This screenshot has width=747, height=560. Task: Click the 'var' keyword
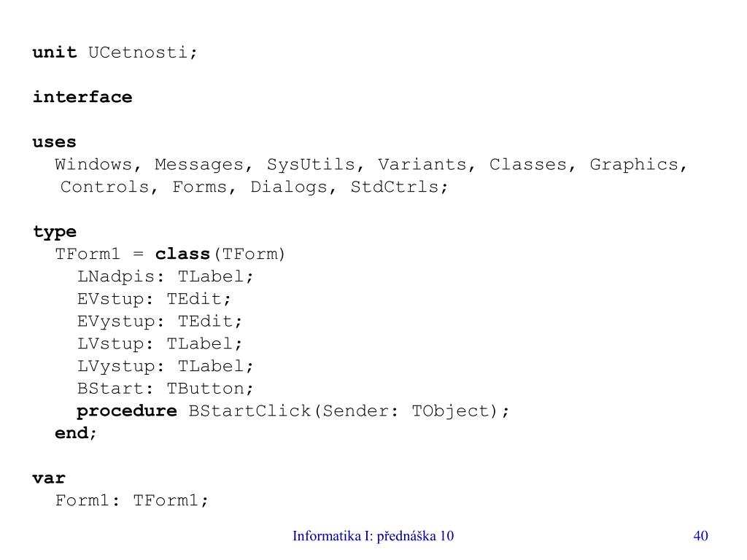pyautogui.click(x=49, y=478)
